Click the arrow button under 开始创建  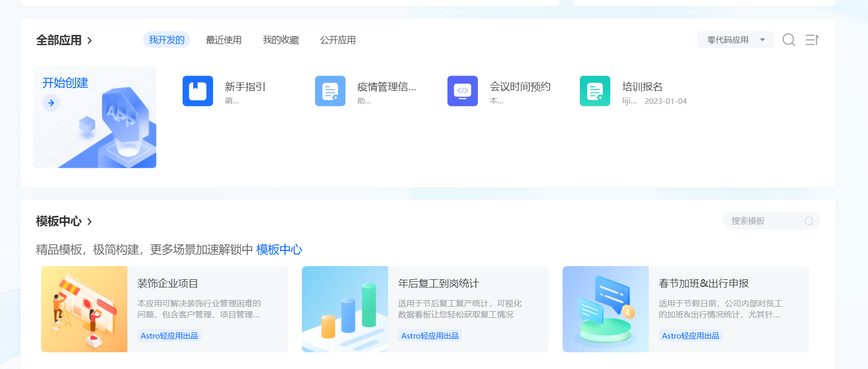click(x=51, y=103)
